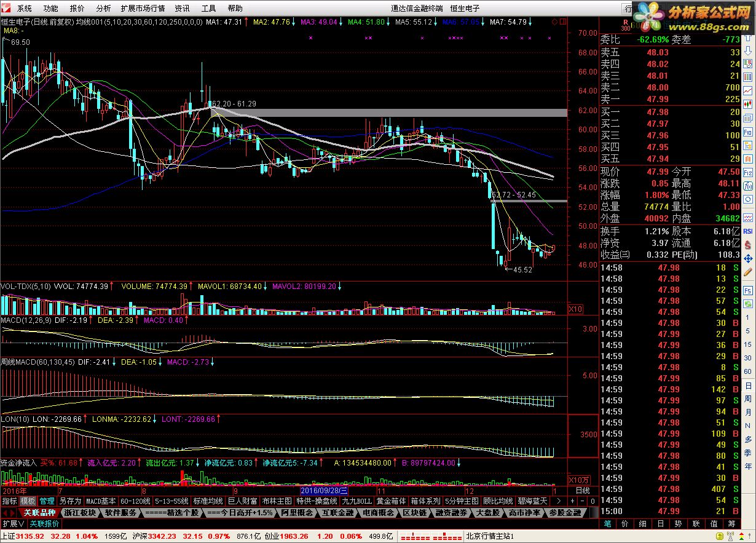Viewport: 756px width, 543px height.
Task: Click the 0 reset button below chart
Action: (x=593, y=501)
